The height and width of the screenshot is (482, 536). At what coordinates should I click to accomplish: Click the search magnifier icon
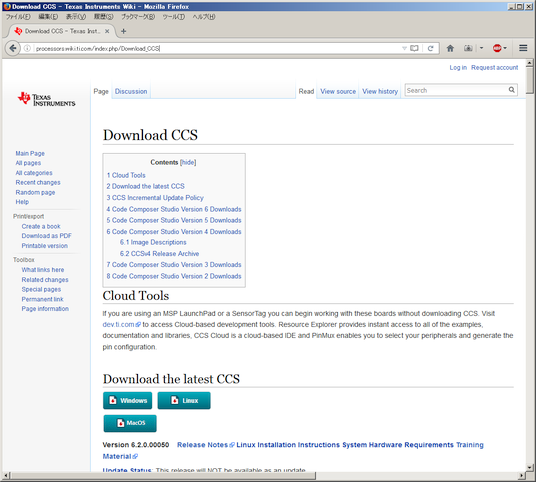(x=511, y=90)
